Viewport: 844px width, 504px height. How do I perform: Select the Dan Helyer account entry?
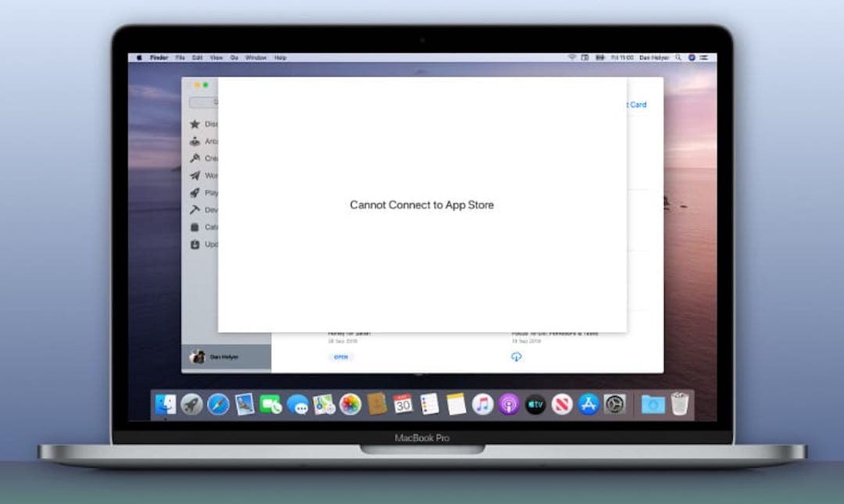click(x=223, y=356)
